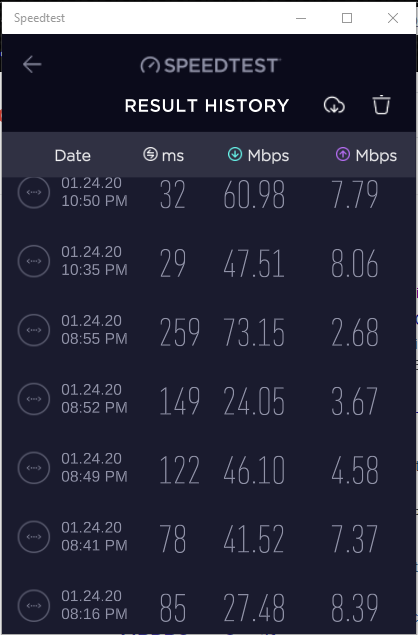This screenshot has height=635, width=418.
Task: Open connection icon for 10:35 PM result
Action: point(34,261)
